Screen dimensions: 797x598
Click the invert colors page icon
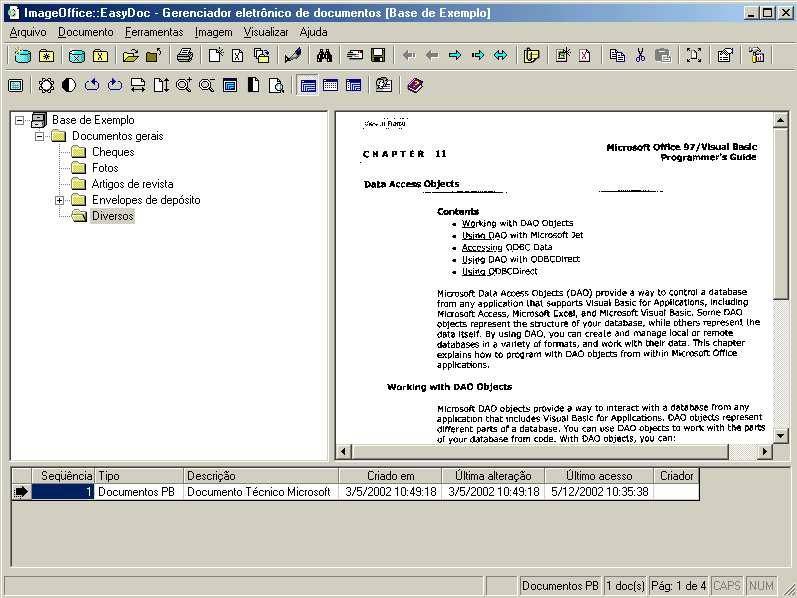(253, 85)
